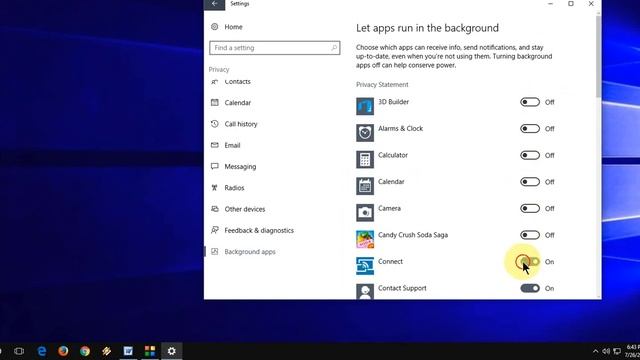Click the Other devices icon
Screen dimensions: 640x360
(214, 209)
